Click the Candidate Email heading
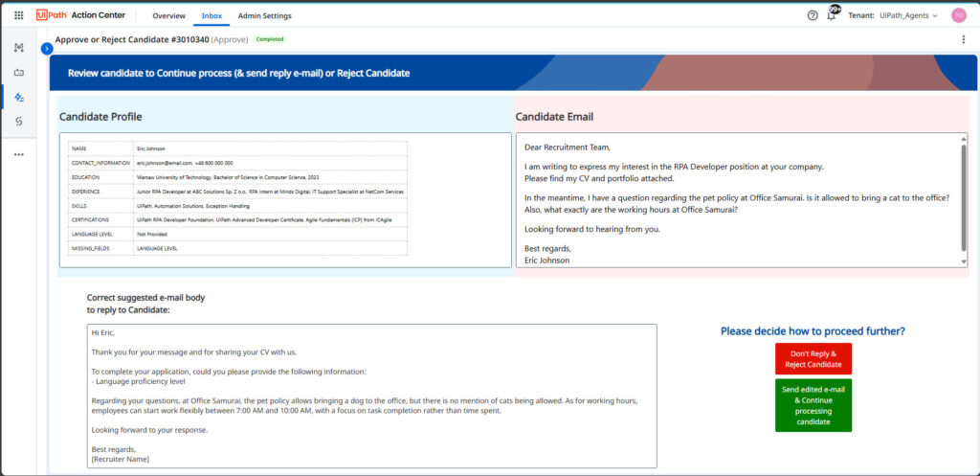Screen dimensions: 980x476 pyautogui.click(x=554, y=117)
